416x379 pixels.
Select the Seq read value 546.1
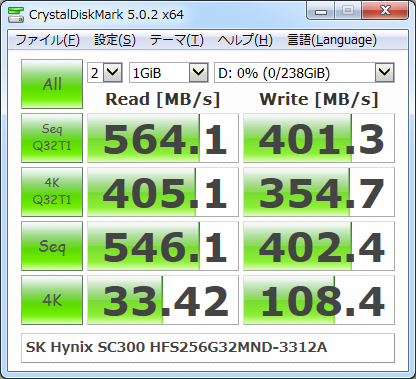point(163,246)
